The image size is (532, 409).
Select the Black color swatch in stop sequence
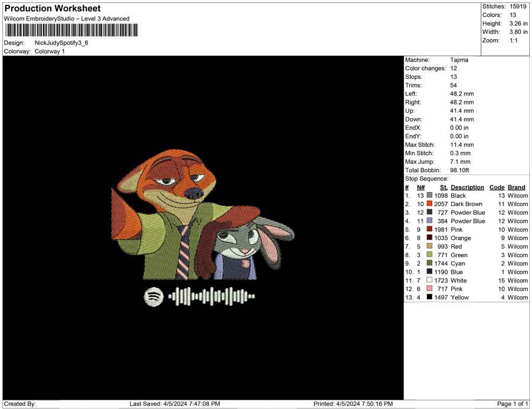coord(429,196)
